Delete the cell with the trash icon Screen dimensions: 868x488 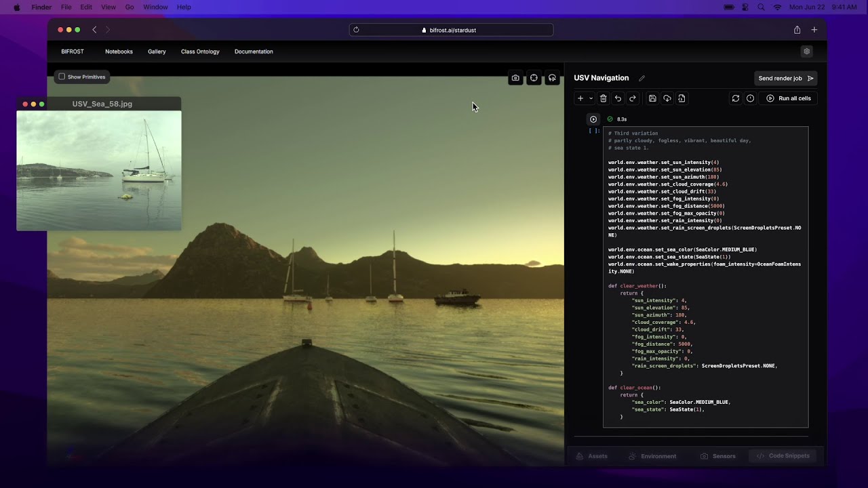[x=603, y=98]
